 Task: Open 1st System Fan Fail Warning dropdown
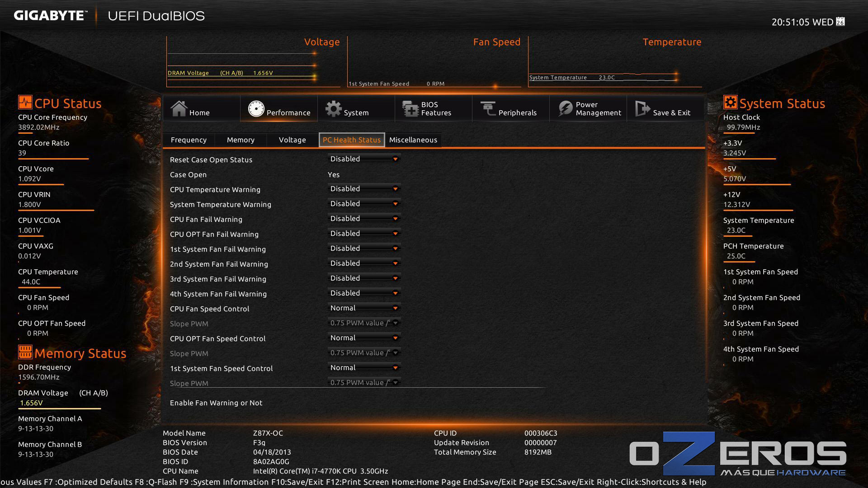coord(364,249)
